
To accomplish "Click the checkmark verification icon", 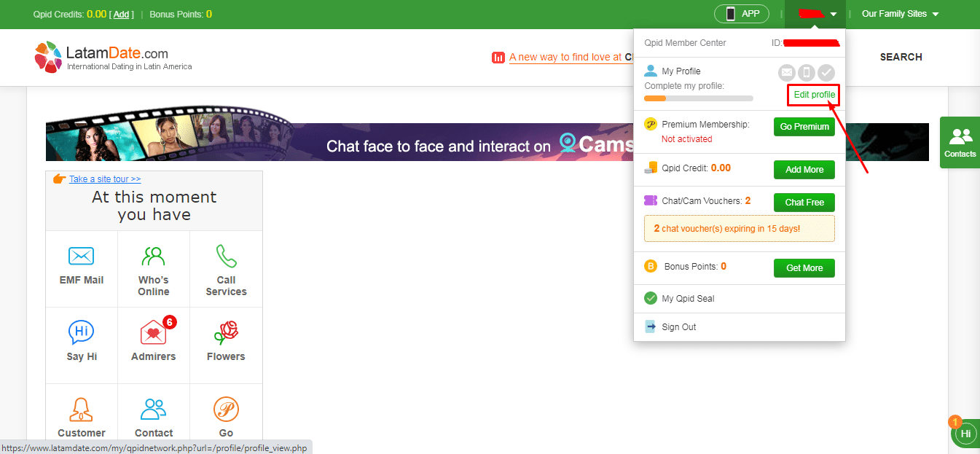I will tap(826, 72).
